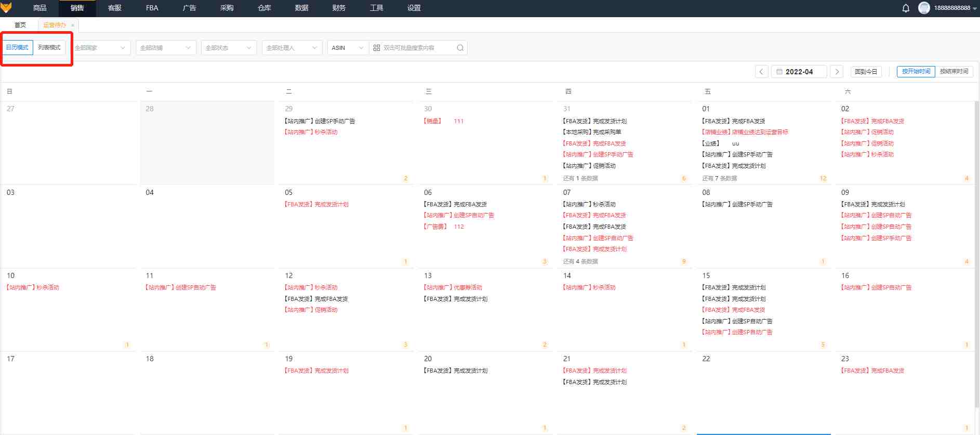
Task: Go to previous month arrow
Action: (x=761, y=72)
